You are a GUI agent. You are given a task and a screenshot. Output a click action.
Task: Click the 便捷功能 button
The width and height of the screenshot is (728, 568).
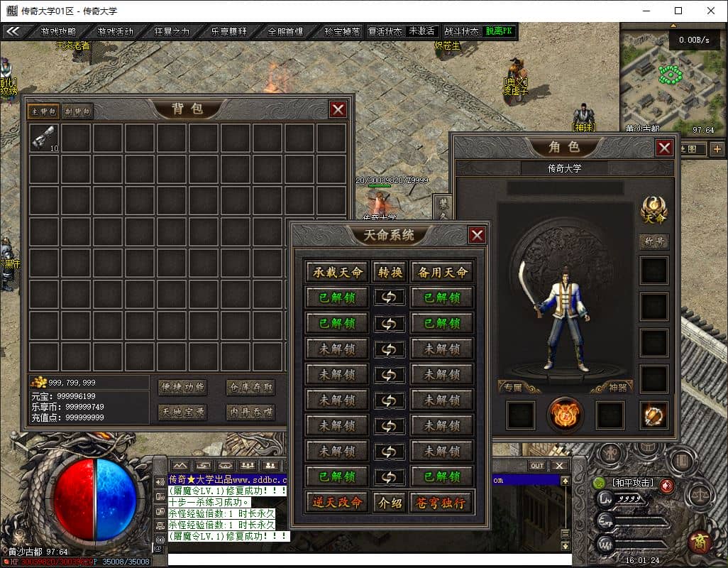182,387
